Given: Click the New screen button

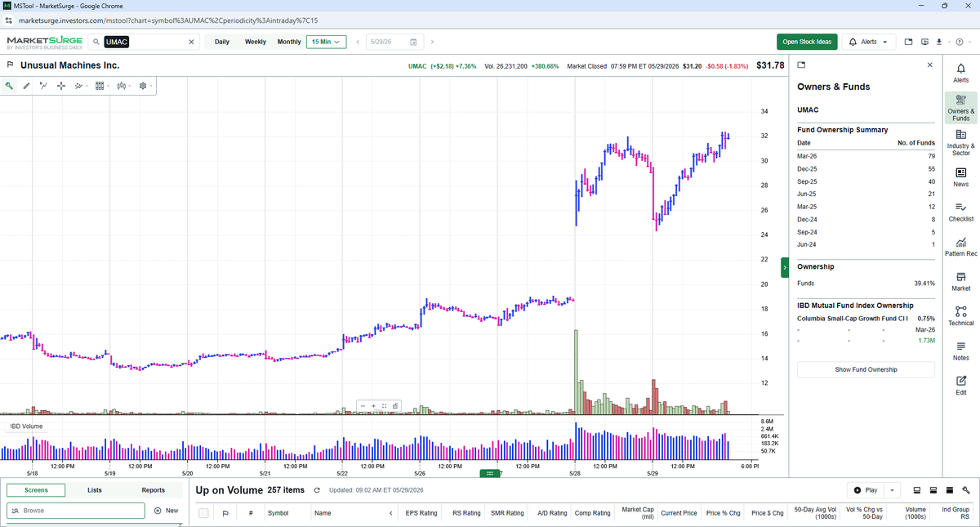Looking at the screenshot, I should coord(166,511).
